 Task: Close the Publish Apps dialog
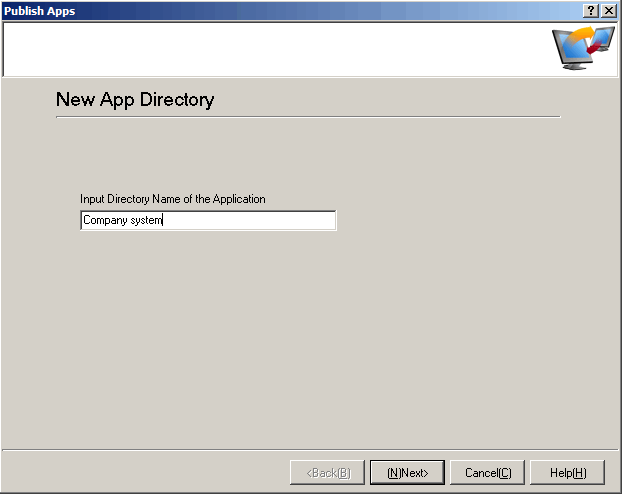(609, 10)
